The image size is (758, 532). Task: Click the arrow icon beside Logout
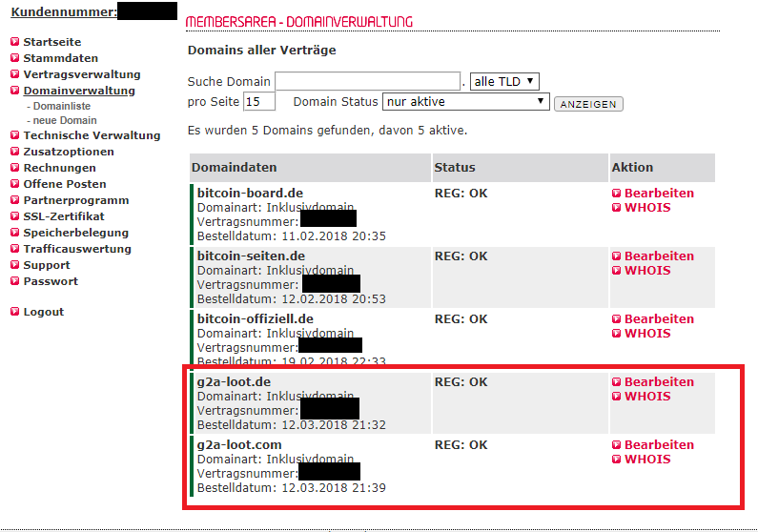click(14, 313)
